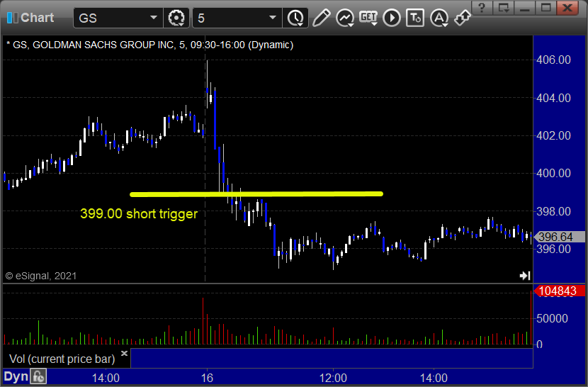Click the 12:00 time axis label

pyautogui.click(x=333, y=378)
